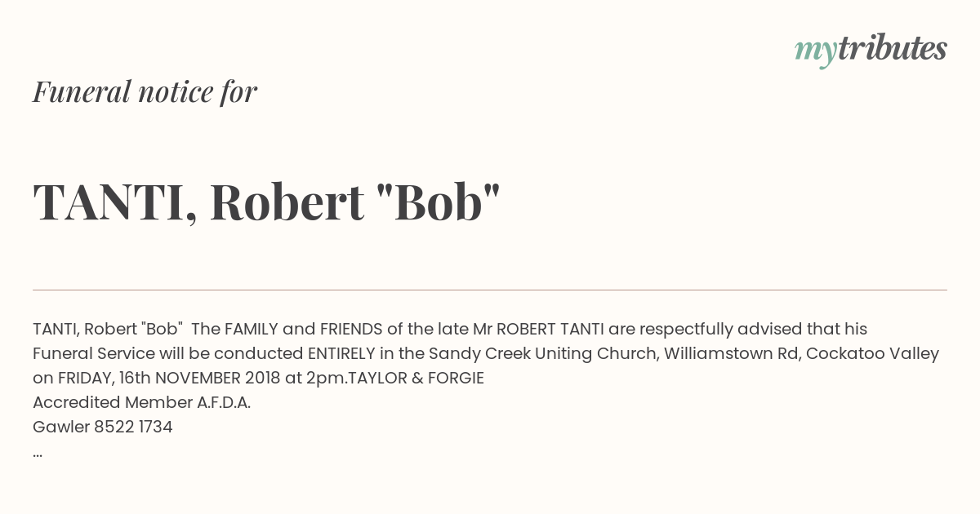Click "Robert" in the large title
980x514 pixels.
pos(287,202)
